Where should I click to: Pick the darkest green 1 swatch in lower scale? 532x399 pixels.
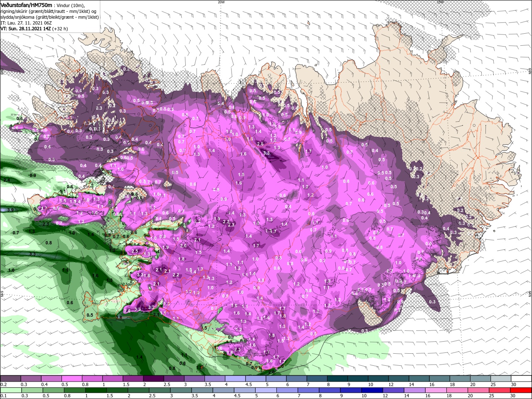click(x=96, y=390)
